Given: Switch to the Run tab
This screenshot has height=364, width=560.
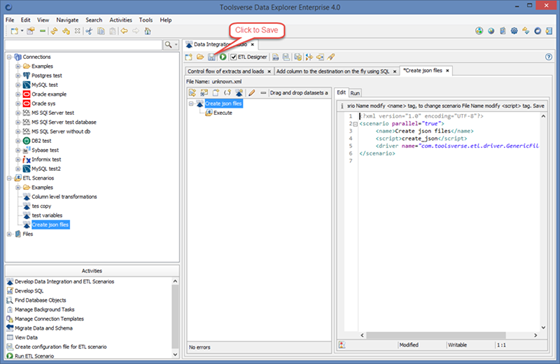Looking at the screenshot, I should [355, 93].
